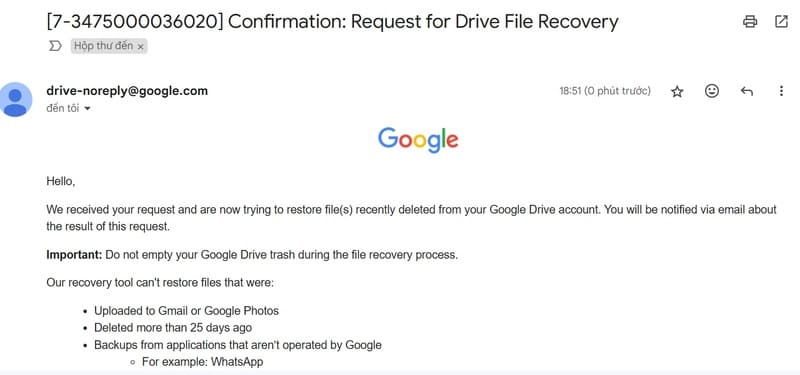Star this message from drive-noreply
Viewport: 800px width, 375px height.
677,91
